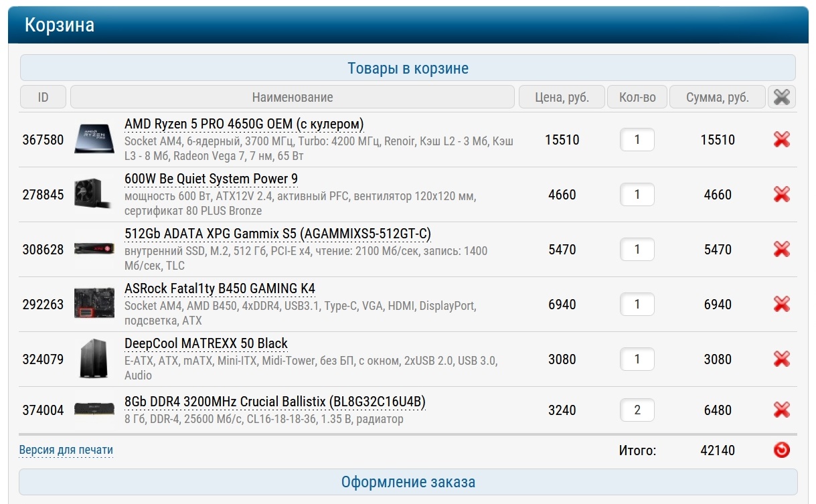This screenshot has width=816, height=504.
Task: Delete Crucial Ballistix DDR4 memory row
Action: click(781, 410)
